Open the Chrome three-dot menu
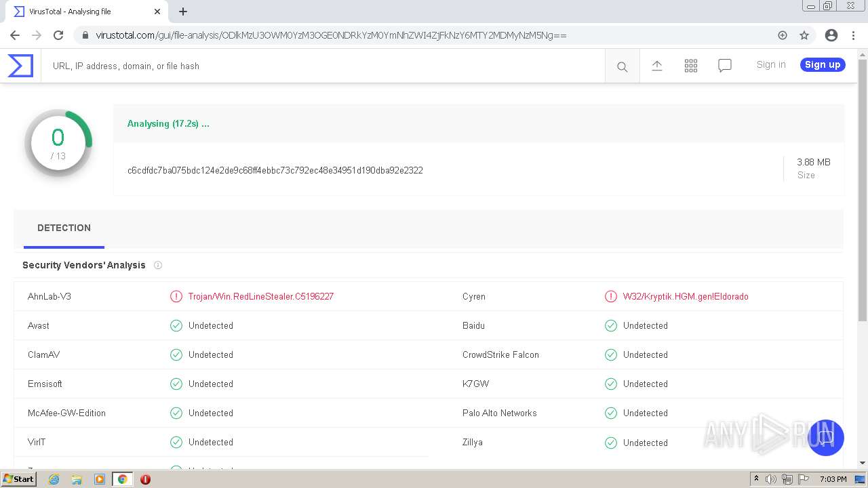Screen dimensions: 868x488 (853, 35)
